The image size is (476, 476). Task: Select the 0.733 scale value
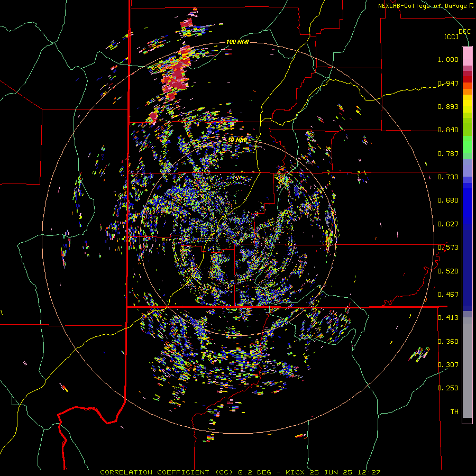tap(448, 177)
